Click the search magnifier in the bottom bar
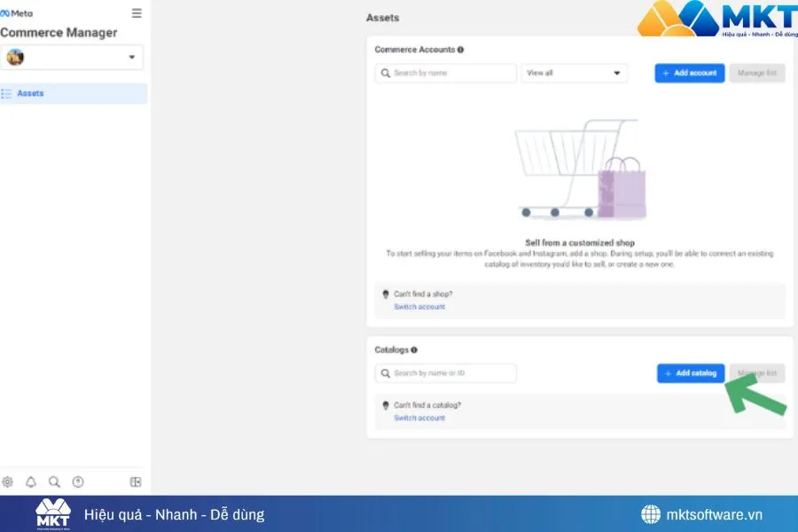This screenshot has height=532, width=798. (54, 481)
